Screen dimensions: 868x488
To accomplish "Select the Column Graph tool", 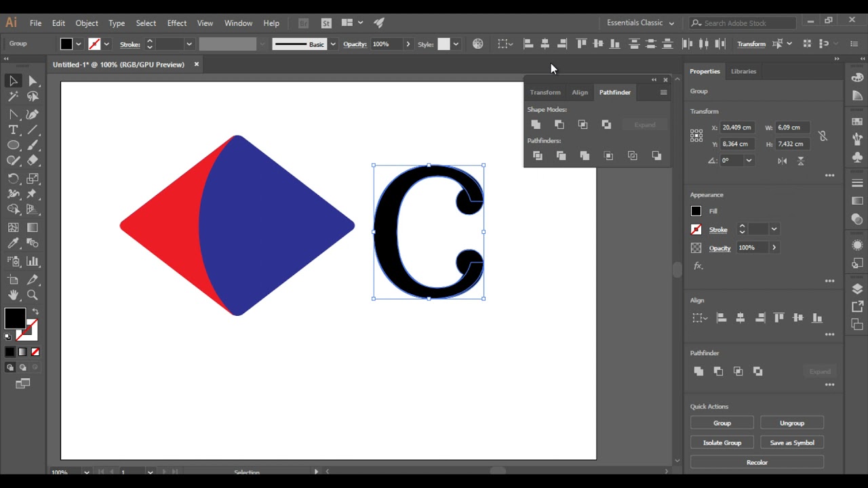I will click(33, 261).
